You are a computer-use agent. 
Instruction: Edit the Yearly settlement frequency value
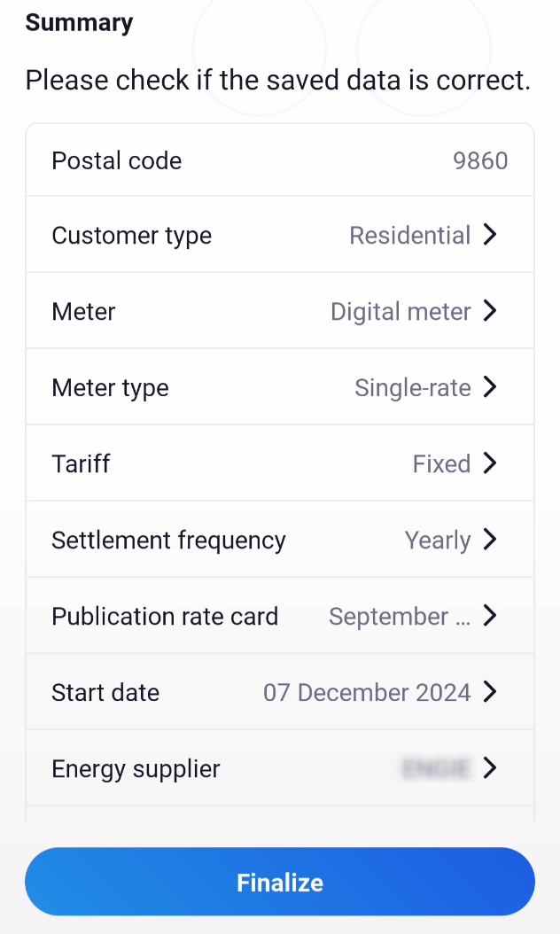[x=438, y=541]
